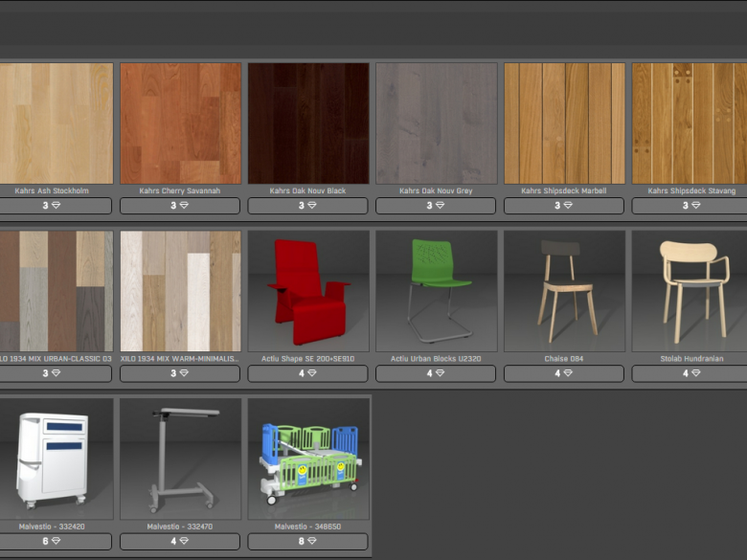This screenshot has height=560, width=747.
Task: Pick the Malvestio - 332470 overbed table
Action: click(181, 459)
